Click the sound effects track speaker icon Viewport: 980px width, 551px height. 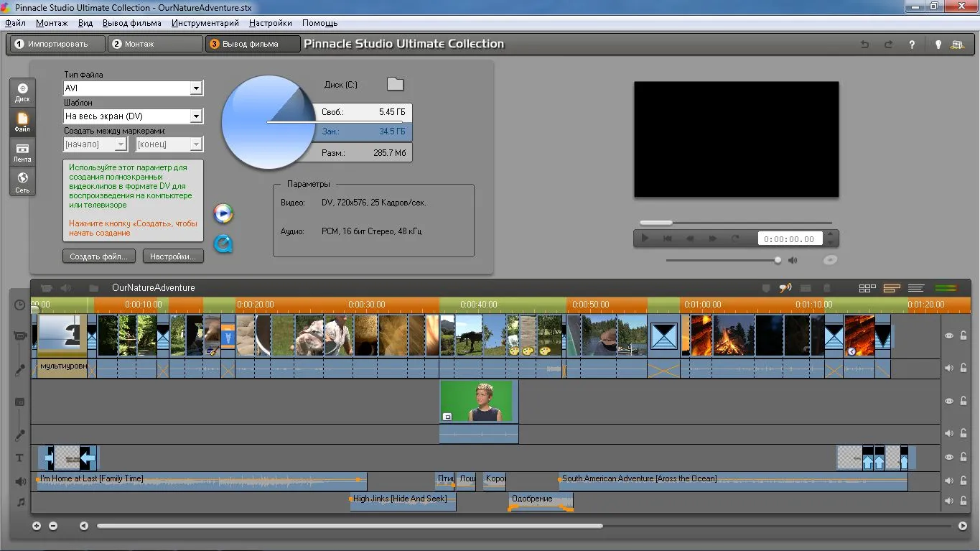20,481
